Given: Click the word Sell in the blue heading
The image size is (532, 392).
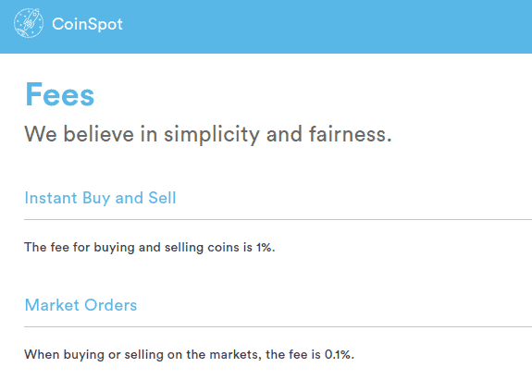Looking at the screenshot, I should pyautogui.click(x=162, y=198).
